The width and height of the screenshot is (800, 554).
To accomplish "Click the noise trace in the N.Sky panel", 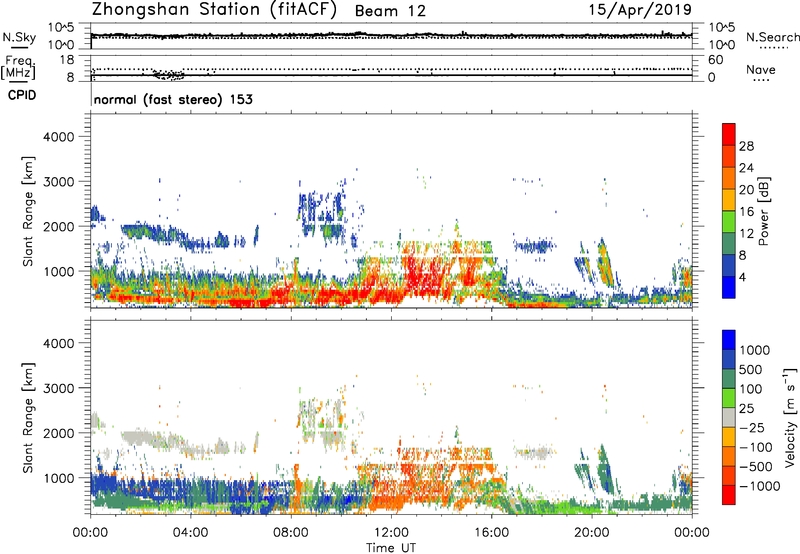I will 391,35.
